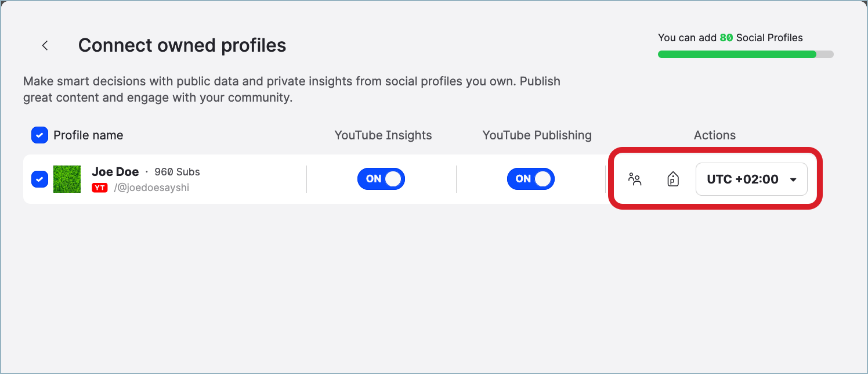Open the UTC +02:00 timezone dropdown

click(x=751, y=179)
